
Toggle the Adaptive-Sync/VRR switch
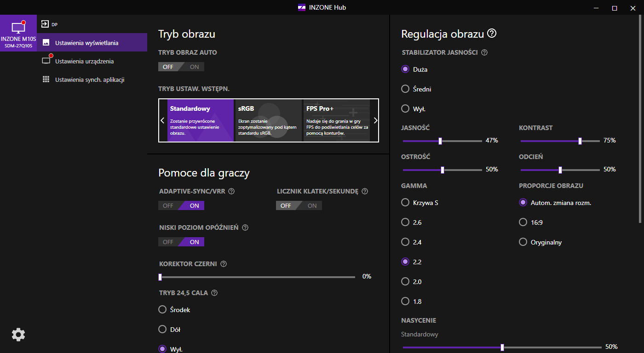point(181,205)
